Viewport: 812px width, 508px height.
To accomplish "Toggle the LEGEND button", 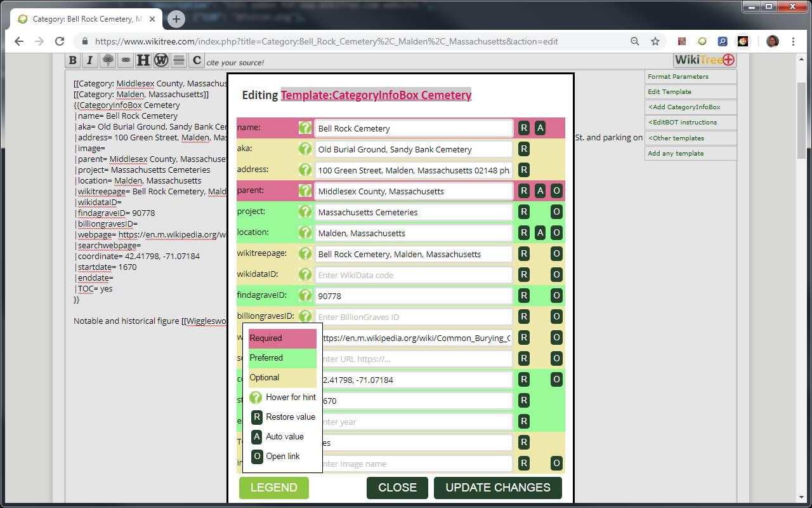I will tap(273, 488).
